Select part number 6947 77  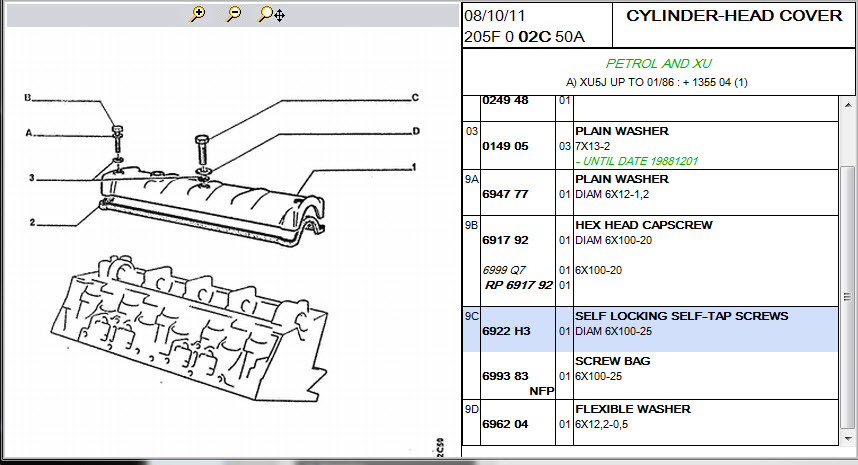505,194
